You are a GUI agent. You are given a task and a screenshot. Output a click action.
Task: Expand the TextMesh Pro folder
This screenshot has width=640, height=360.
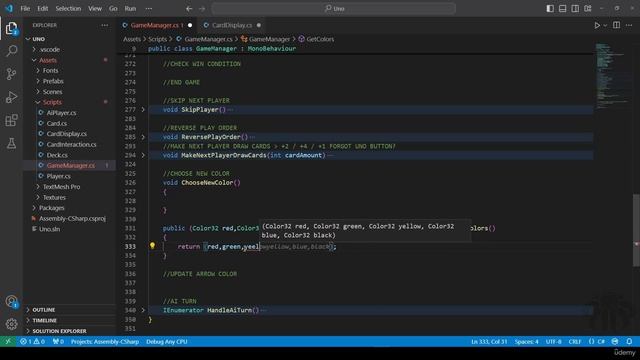tap(61, 187)
